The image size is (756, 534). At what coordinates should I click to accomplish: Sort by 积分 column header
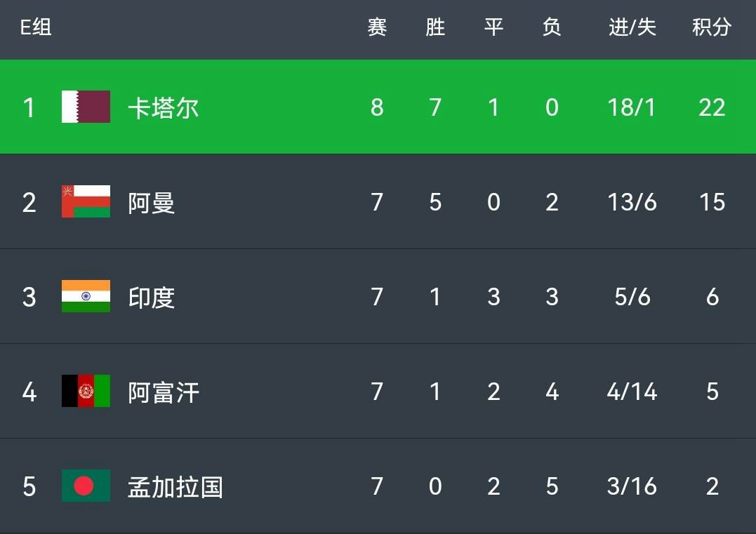pos(712,27)
